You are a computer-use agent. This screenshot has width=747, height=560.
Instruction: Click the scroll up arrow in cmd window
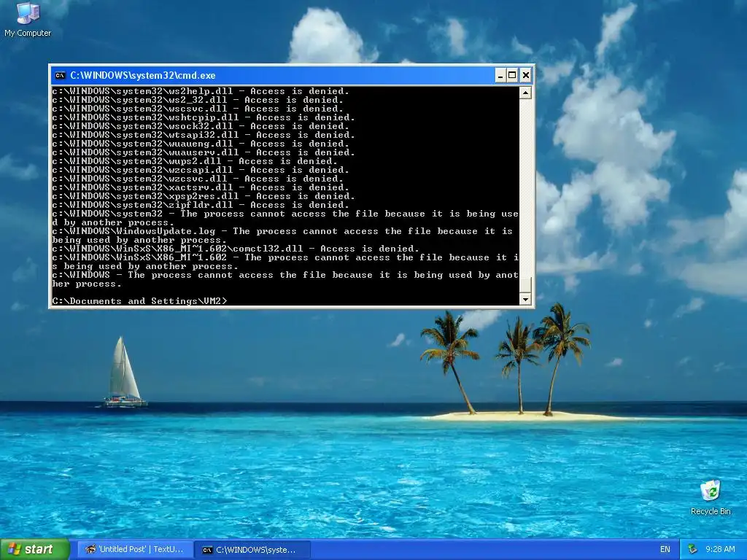(x=525, y=93)
